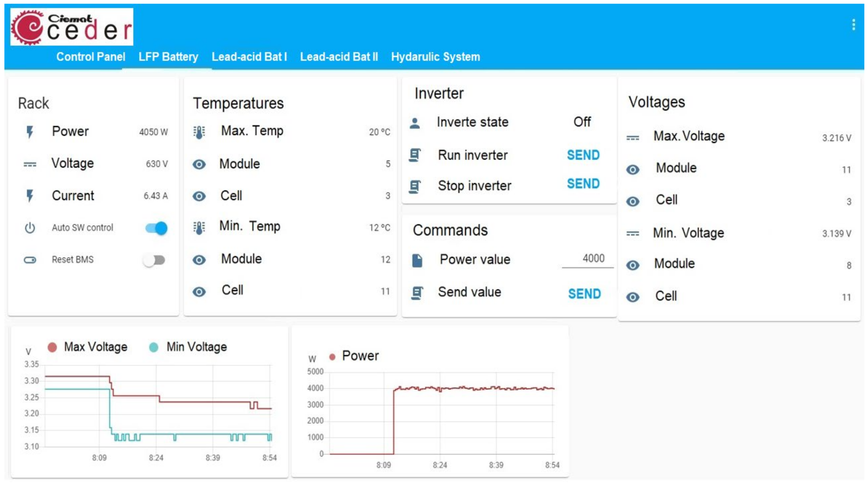Screen dimensions: 868x484
Task: Click the Auto SW control power icon
Action: pyautogui.click(x=30, y=228)
